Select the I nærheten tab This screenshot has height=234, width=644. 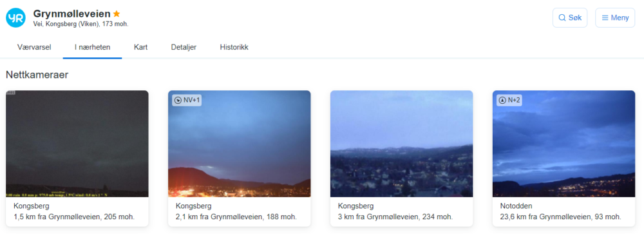92,47
